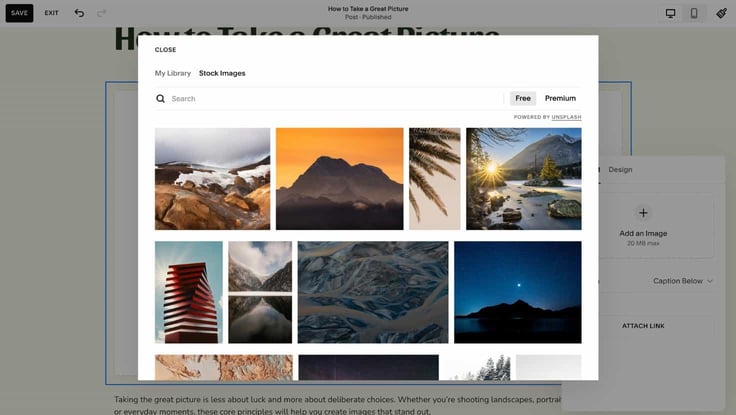Switch to My Library tab
The width and height of the screenshot is (736, 415).
click(x=173, y=73)
